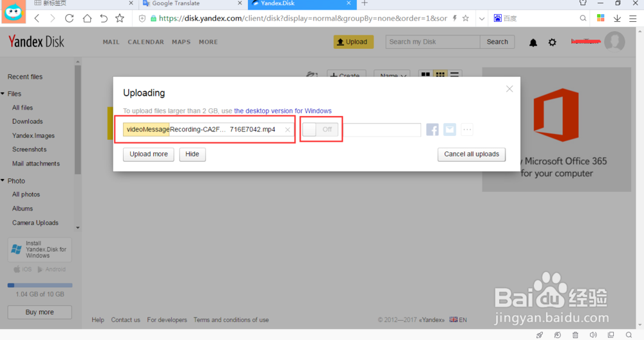Click the yellow Upload button
The height and width of the screenshot is (340, 644).
point(353,42)
